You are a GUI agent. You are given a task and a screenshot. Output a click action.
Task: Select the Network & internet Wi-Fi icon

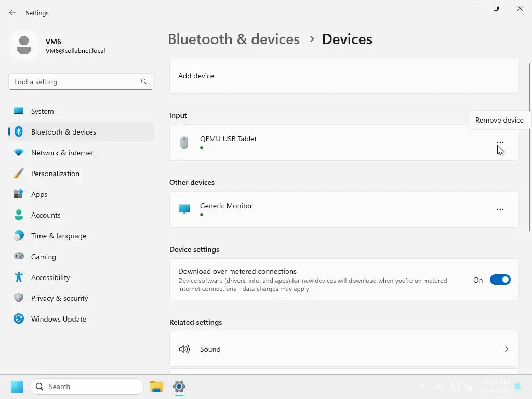[19, 153]
